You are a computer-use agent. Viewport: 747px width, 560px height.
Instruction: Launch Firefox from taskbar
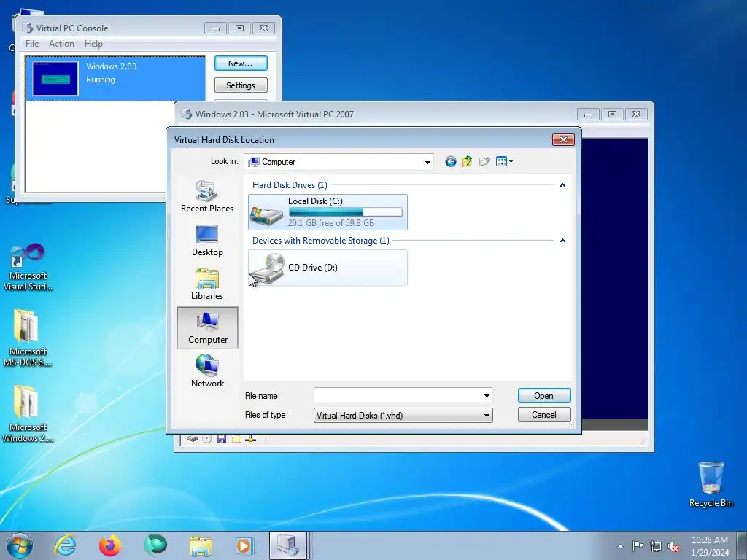(x=110, y=545)
